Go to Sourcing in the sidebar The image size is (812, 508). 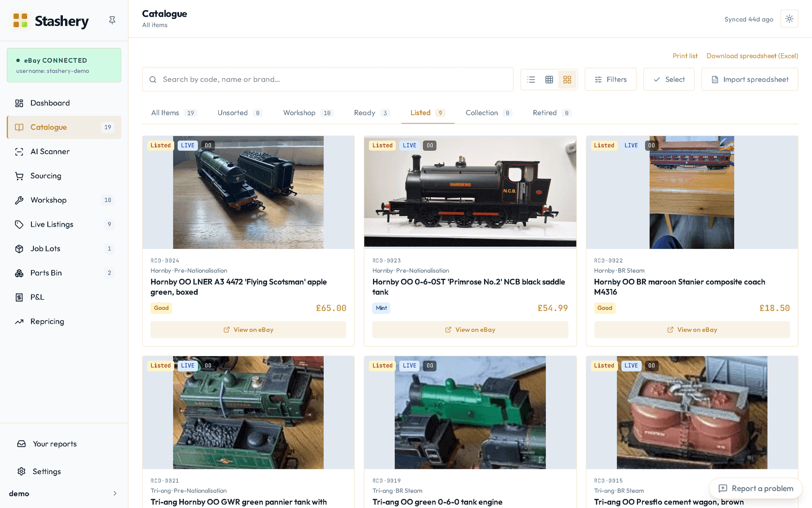click(64, 176)
